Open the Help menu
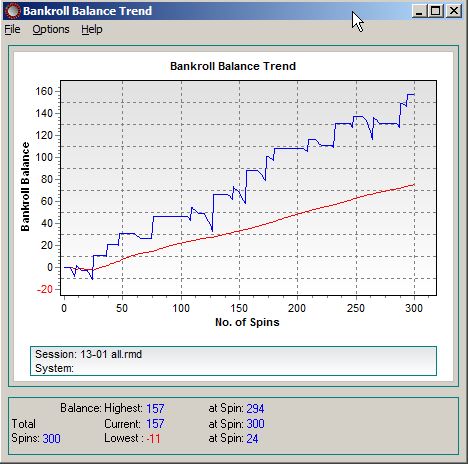The image size is (468, 464). pos(92,30)
